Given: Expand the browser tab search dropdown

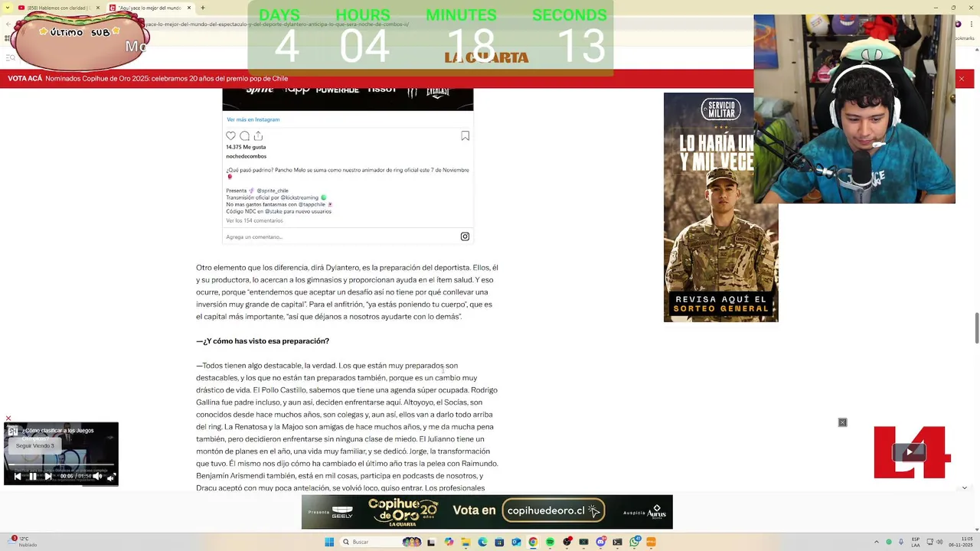Looking at the screenshot, I should [x=8, y=8].
